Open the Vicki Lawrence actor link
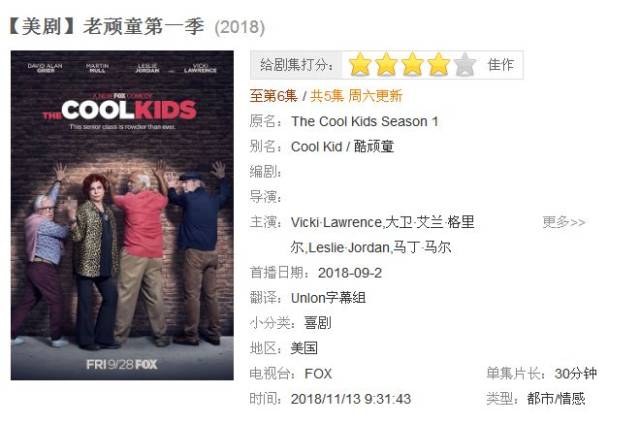 336,223
